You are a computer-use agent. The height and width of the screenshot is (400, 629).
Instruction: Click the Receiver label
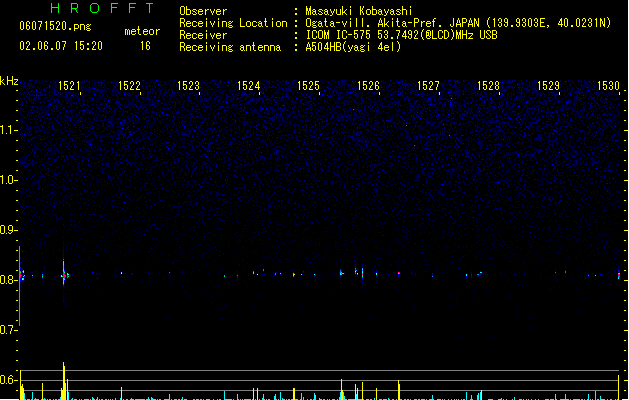[x=203, y=35]
